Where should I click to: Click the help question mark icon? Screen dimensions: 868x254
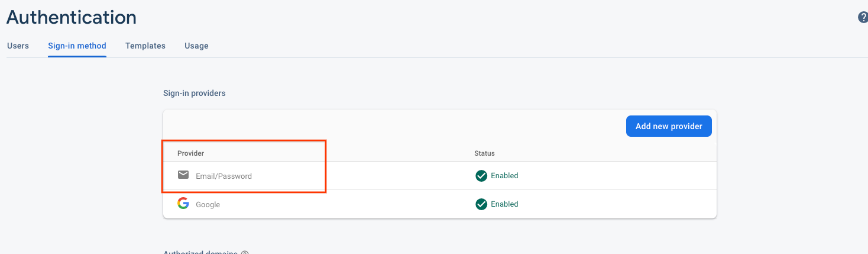coord(863,18)
